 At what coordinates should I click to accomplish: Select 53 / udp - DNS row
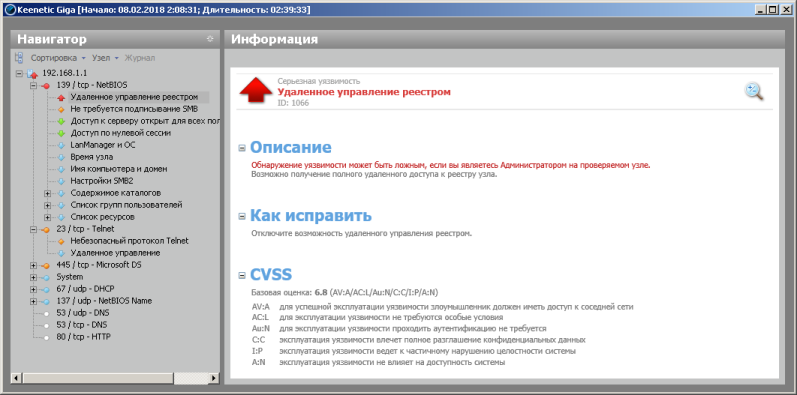pyautogui.click(x=83, y=313)
